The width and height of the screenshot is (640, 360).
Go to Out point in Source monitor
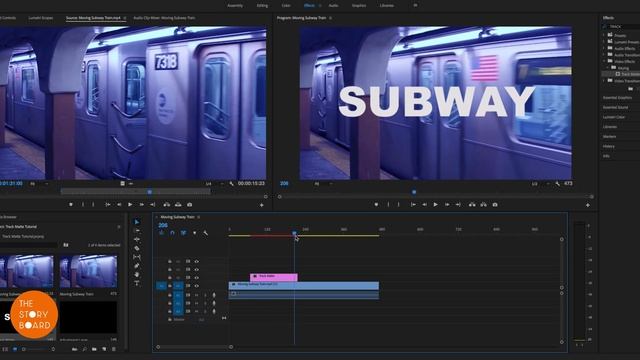click(x=152, y=204)
